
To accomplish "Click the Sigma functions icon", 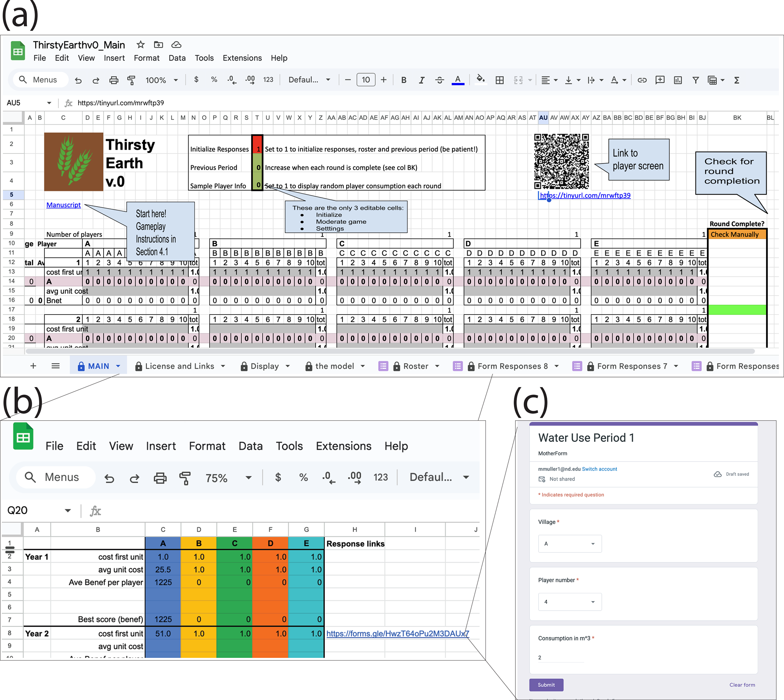I will point(736,80).
